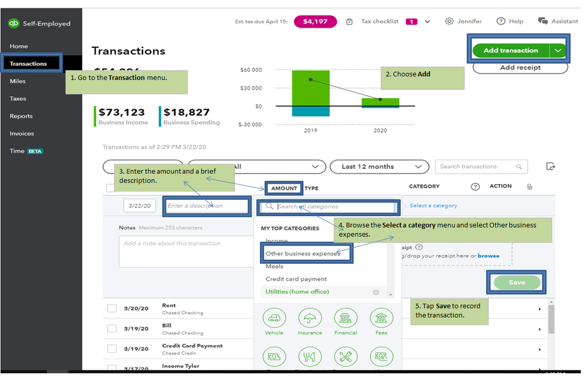Select the Fees bank category icon

point(381,317)
